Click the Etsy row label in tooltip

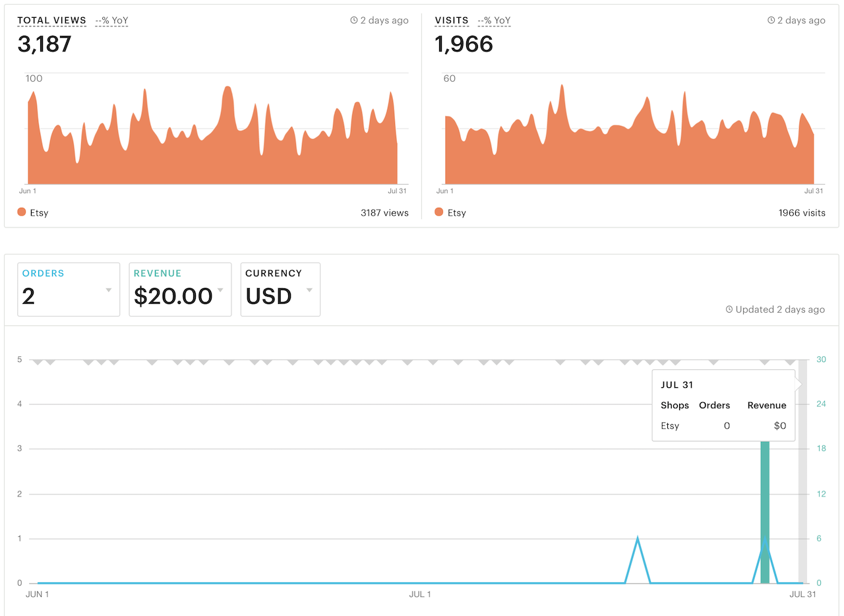[670, 426]
